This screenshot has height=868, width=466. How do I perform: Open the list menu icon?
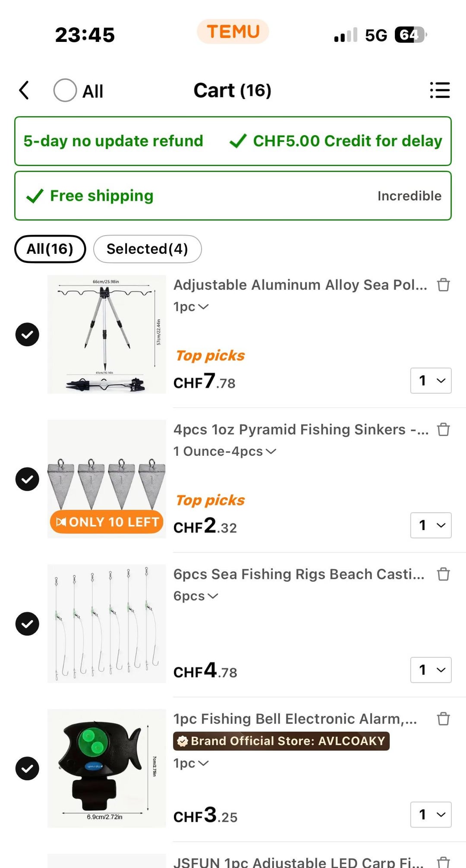pyautogui.click(x=440, y=90)
